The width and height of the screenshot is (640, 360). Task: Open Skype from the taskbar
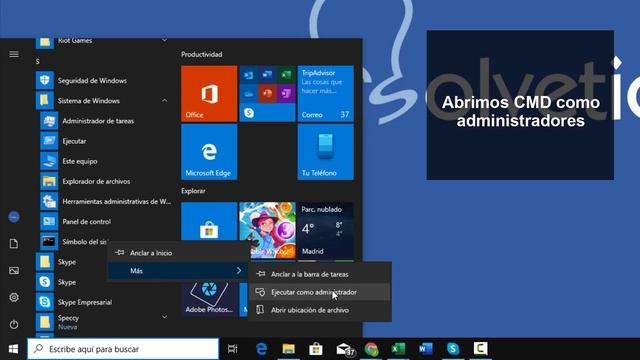pos(453,349)
